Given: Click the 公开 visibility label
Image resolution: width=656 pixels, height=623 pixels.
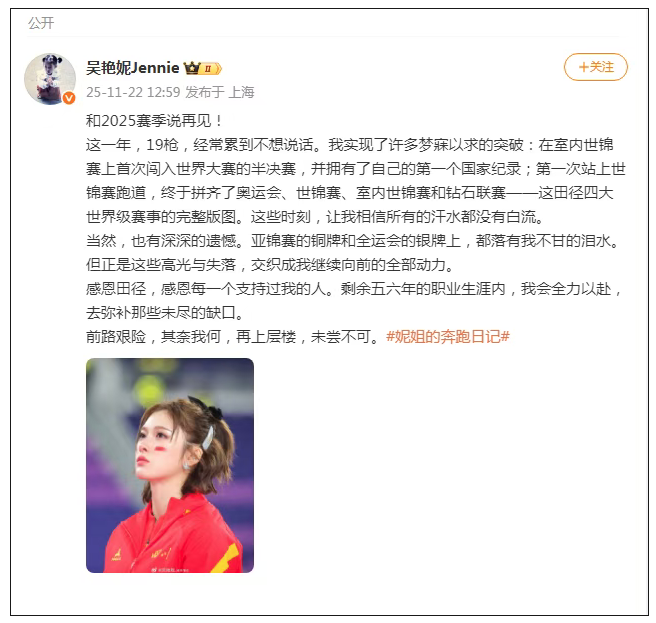Looking at the screenshot, I should 41,23.
